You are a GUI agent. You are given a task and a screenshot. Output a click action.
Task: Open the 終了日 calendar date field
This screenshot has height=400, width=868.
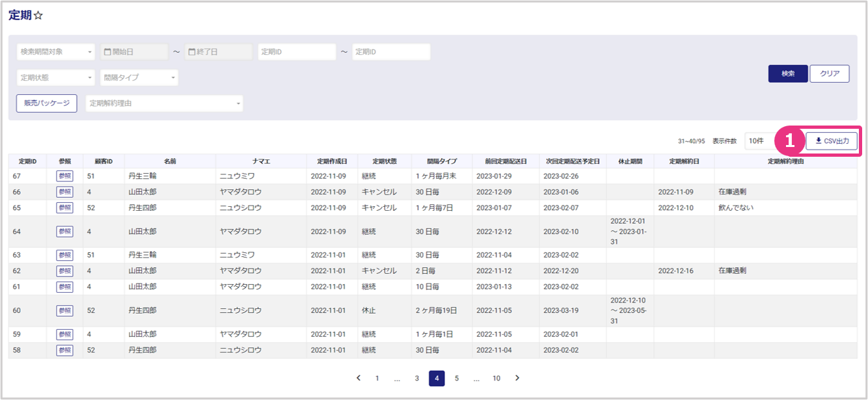coord(219,52)
